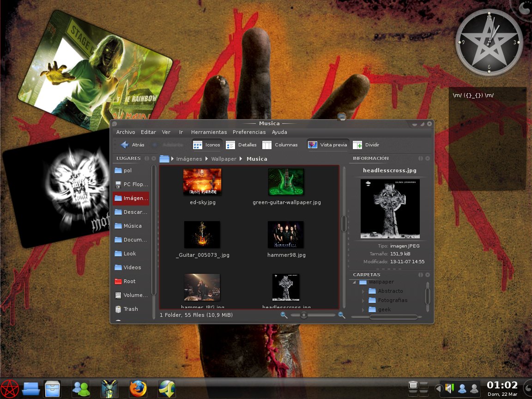Open the Videos folder in Lugares
Image resolution: width=532 pixels, height=399 pixels.
pos(131,267)
